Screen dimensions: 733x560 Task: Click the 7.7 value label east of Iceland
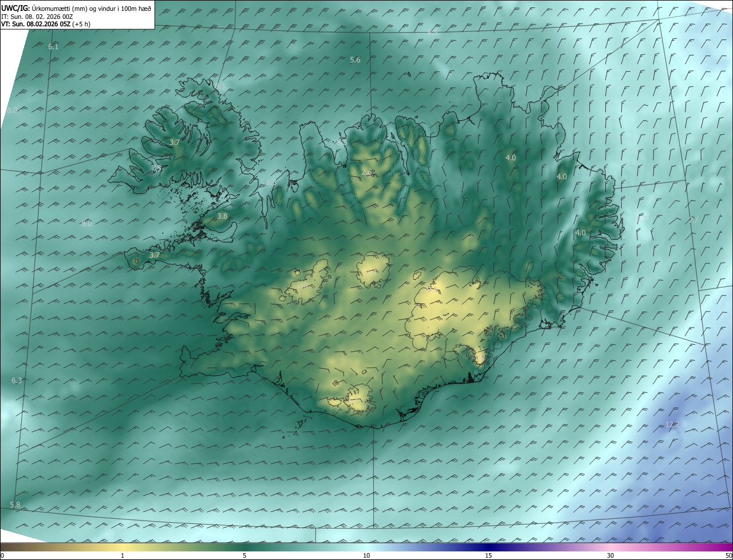tap(693, 220)
